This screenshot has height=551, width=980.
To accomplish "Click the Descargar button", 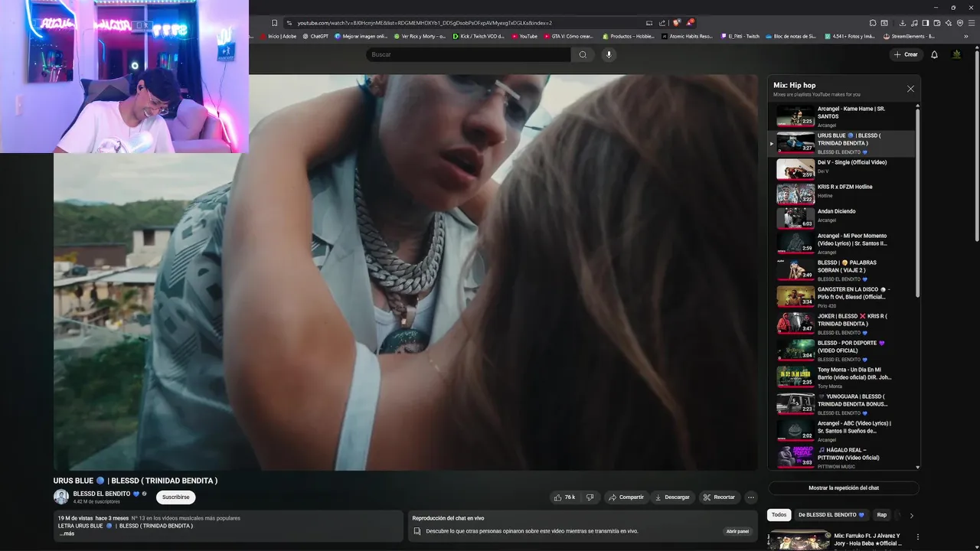I will [x=672, y=497].
